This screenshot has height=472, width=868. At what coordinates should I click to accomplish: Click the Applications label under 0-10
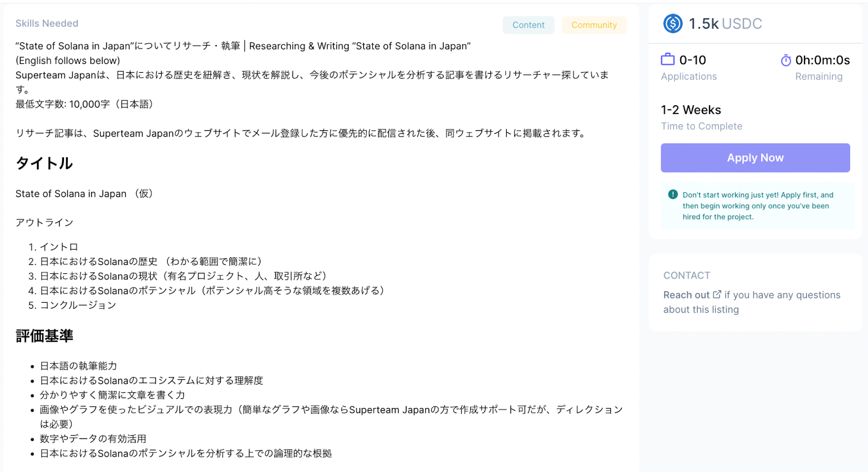click(x=688, y=76)
